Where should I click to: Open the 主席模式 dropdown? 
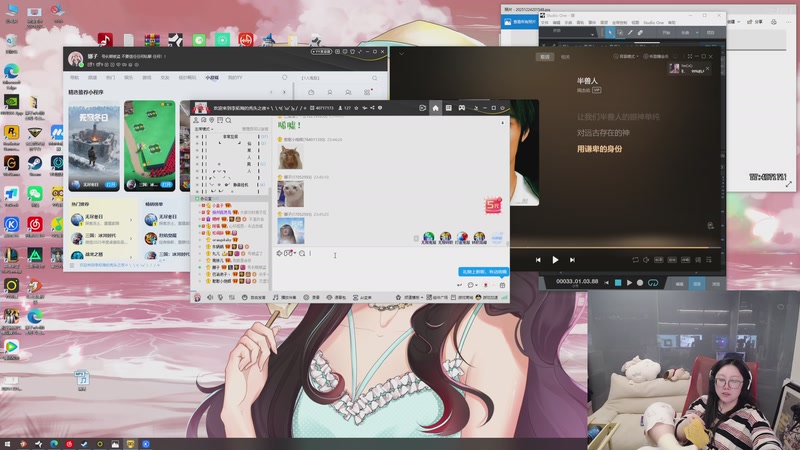click(x=204, y=129)
